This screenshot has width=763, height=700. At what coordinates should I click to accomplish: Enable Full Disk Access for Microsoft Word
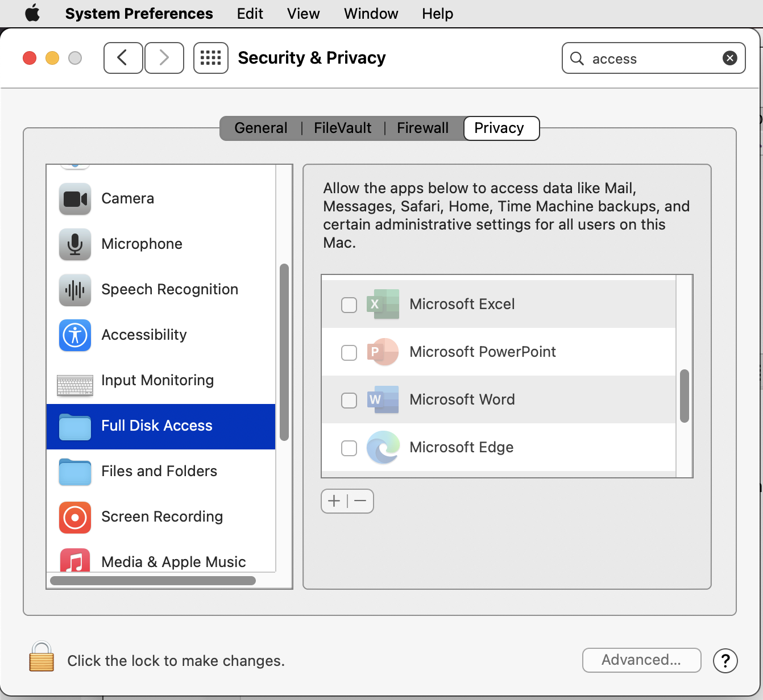click(x=349, y=401)
